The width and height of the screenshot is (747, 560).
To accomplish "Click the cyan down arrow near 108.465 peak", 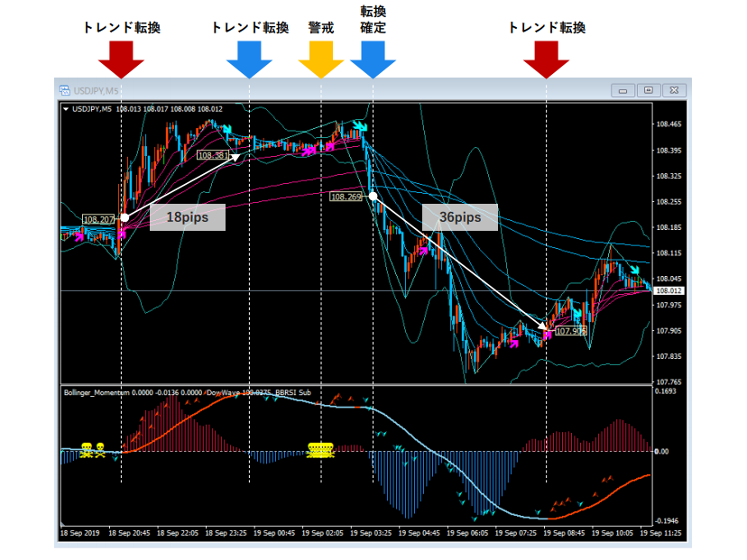I will pyautogui.click(x=361, y=126).
